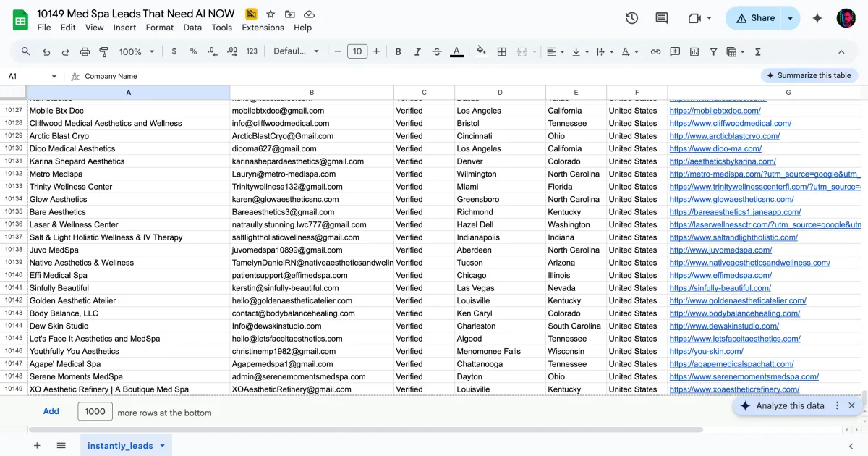Open vertical align dropdown
Image resolution: width=868 pixels, height=456 pixels.
[580, 51]
